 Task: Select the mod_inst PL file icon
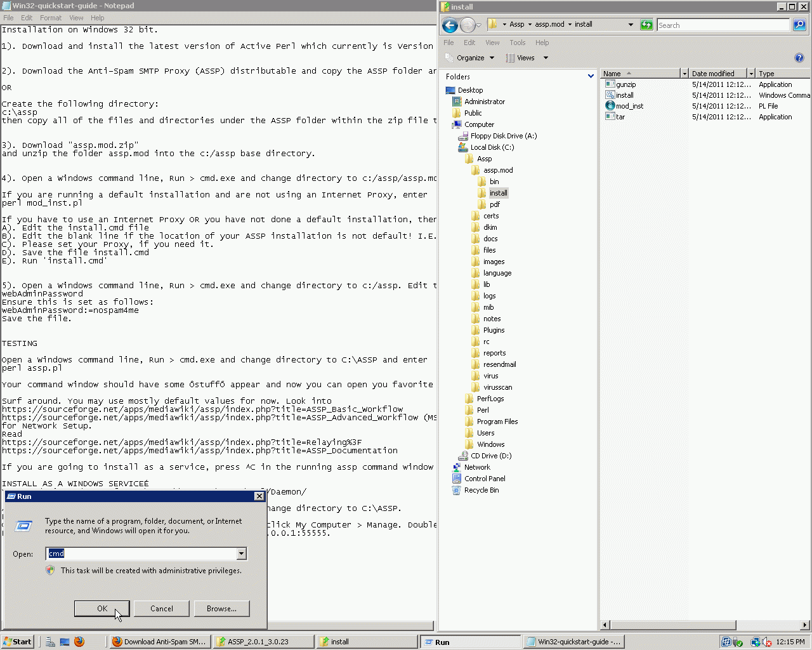click(610, 106)
